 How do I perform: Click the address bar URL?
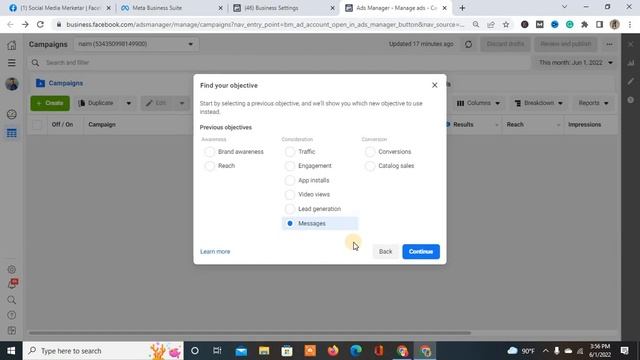pyautogui.click(x=265, y=24)
